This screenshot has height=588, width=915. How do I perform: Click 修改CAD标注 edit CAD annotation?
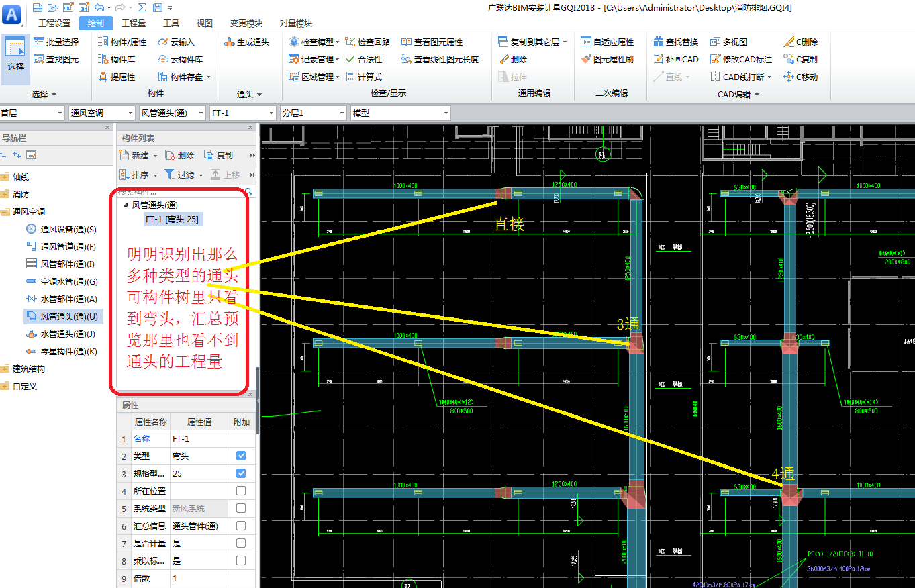click(x=742, y=59)
